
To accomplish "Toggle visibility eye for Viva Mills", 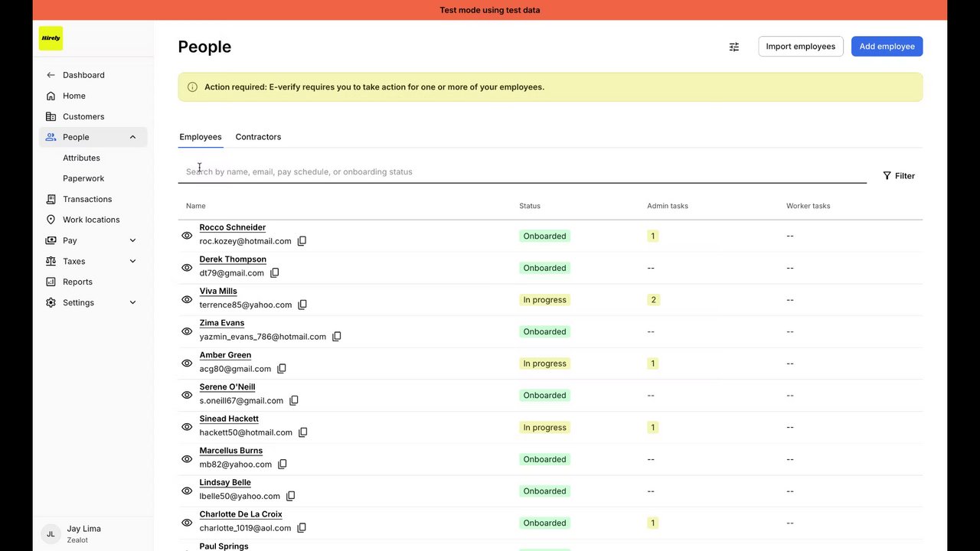I will click(x=187, y=299).
